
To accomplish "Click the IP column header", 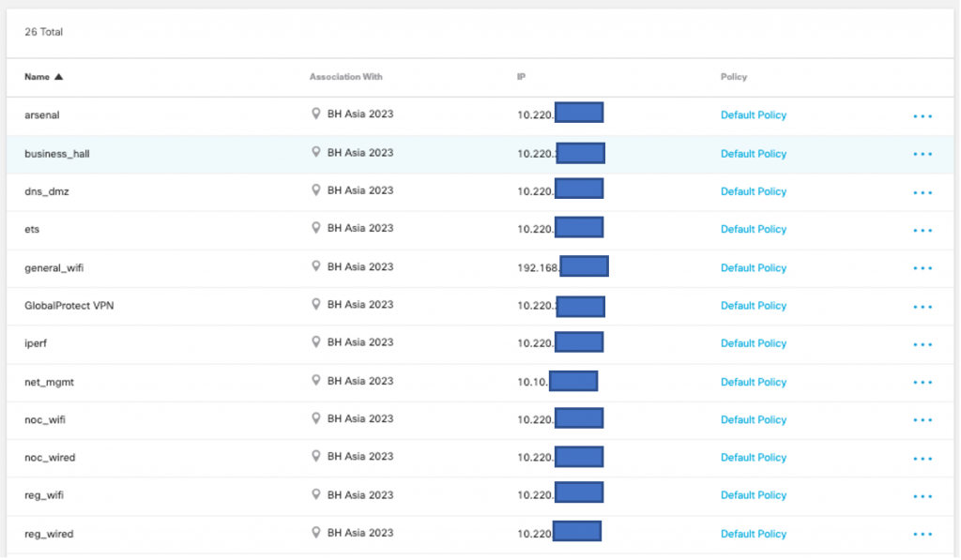I will pyautogui.click(x=521, y=77).
